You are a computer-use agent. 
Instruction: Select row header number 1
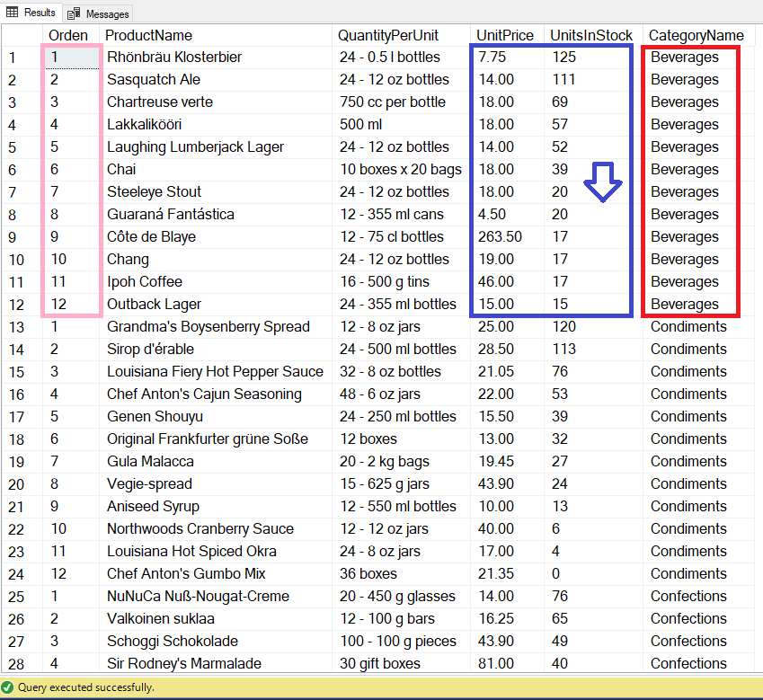(x=22, y=58)
